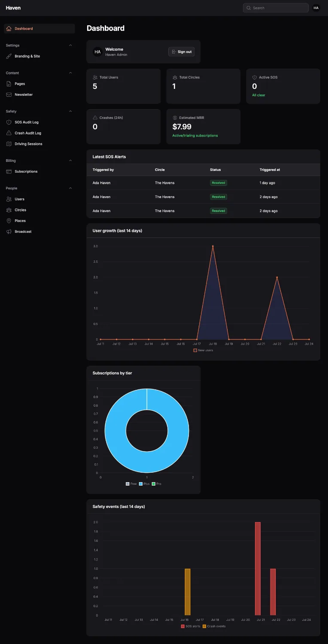This screenshot has width=328, height=644.
Task: Click the Newsletter envelope icon
Action: coord(9,94)
